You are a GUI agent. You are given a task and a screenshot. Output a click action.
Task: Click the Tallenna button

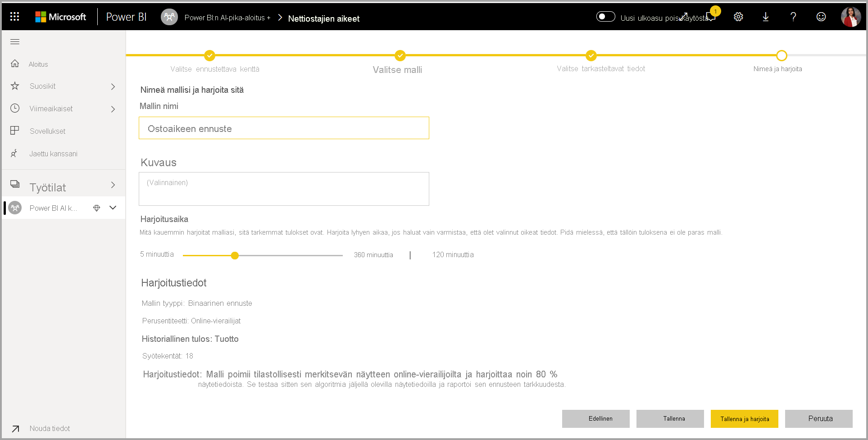pyautogui.click(x=670, y=419)
